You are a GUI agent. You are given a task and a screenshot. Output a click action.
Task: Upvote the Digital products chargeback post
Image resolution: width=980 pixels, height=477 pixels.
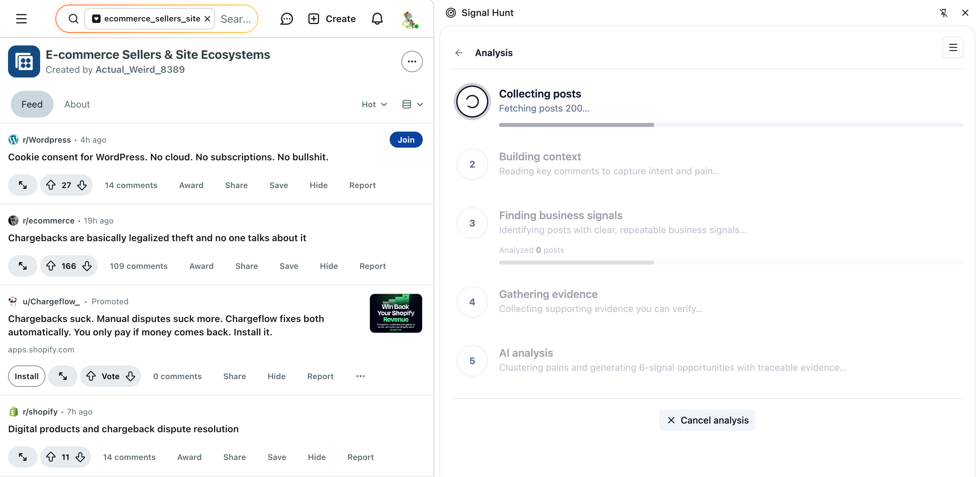(51, 457)
